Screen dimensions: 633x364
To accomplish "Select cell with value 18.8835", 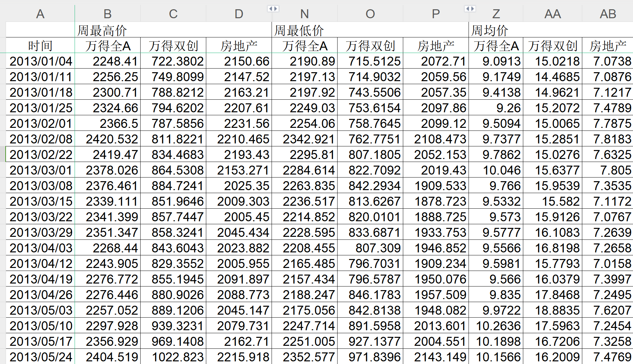I will 553,310.
